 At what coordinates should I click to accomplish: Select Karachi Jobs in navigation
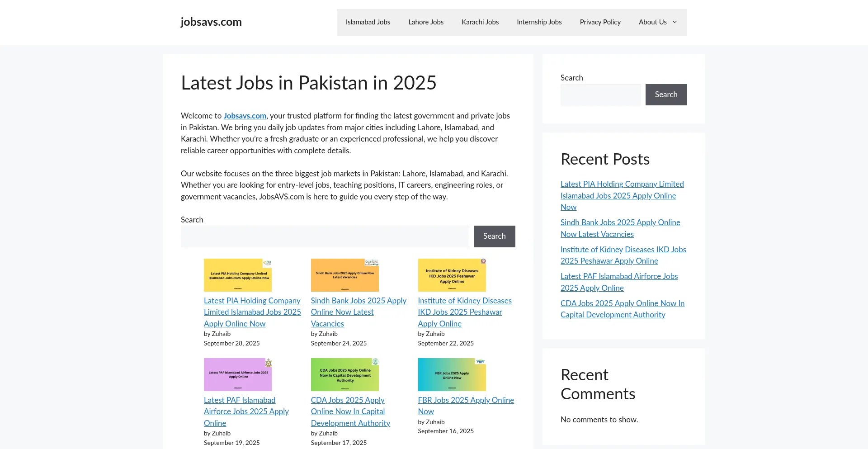pyautogui.click(x=480, y=22)
